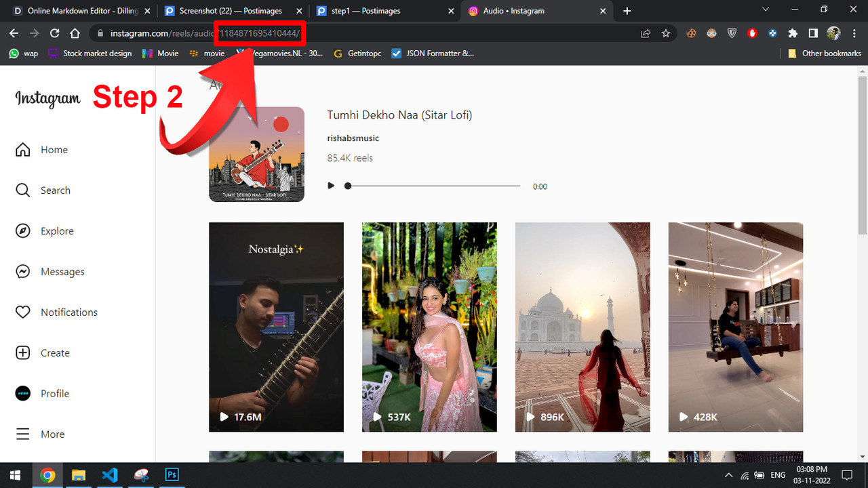Click the Tumhi Dekho Naa album cover
The width and height of the screenshot is (868, 488).
tap(256, 155)
